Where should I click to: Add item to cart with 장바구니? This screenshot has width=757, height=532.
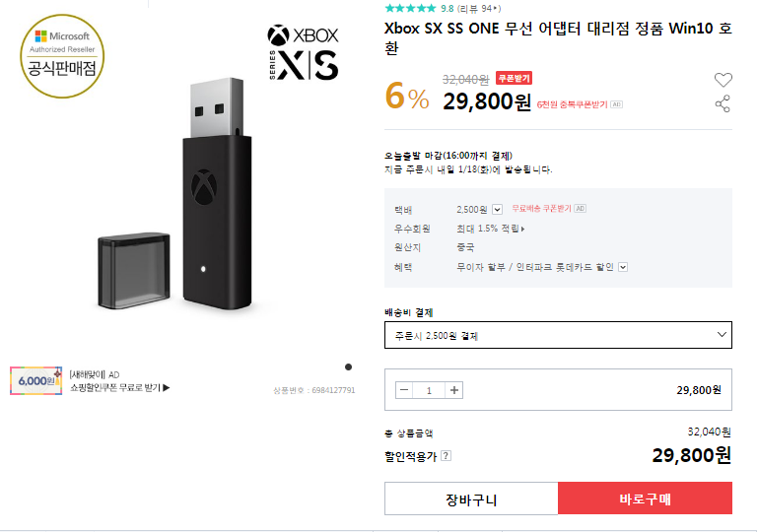(x=471, y=499)
